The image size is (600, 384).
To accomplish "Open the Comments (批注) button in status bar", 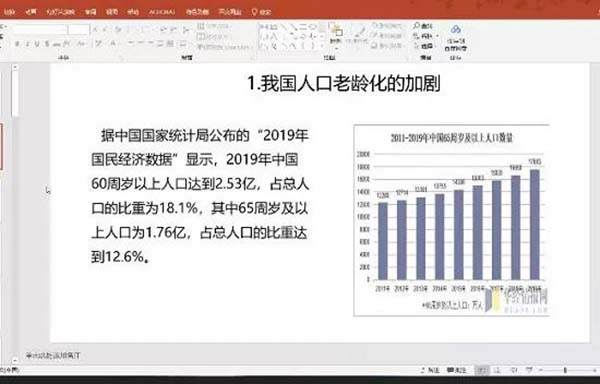I will 457,370.
